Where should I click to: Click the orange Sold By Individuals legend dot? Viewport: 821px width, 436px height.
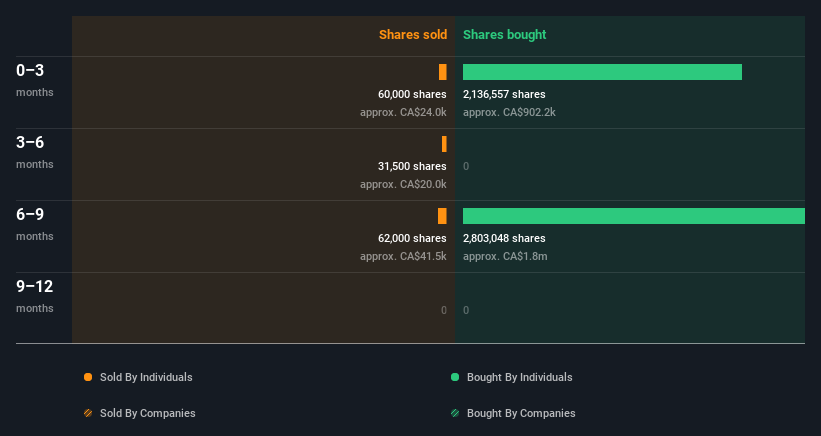88,377
